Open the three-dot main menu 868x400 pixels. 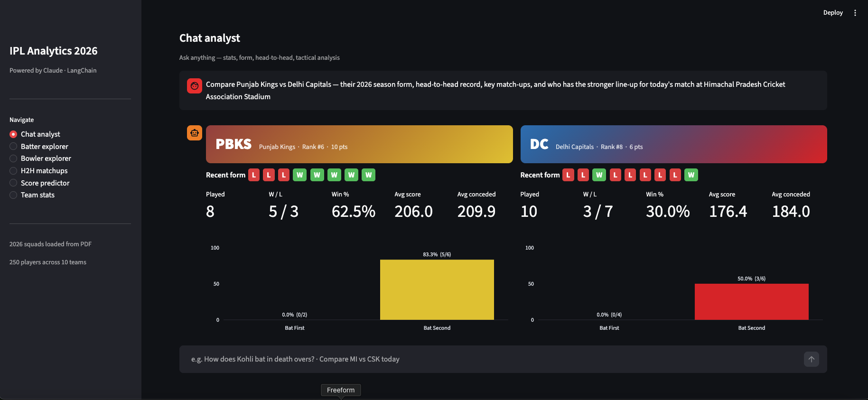click(855, 13)
